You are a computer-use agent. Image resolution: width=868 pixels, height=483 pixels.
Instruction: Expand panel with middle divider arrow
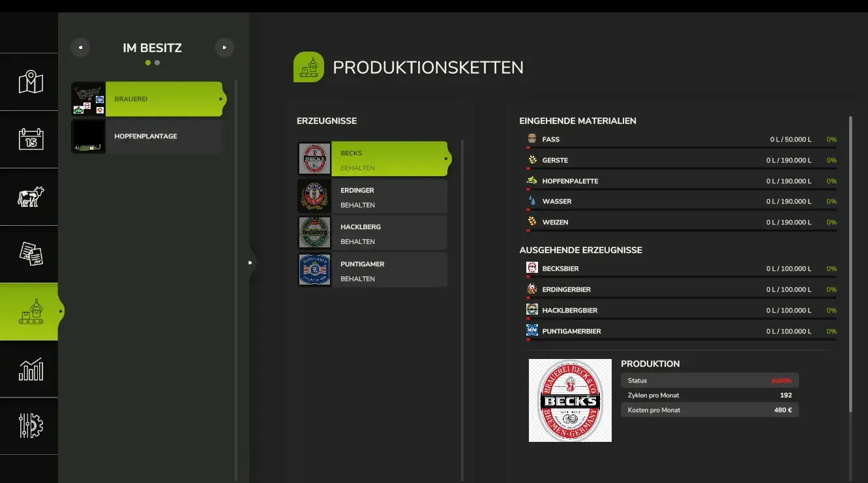click(250, 262)
